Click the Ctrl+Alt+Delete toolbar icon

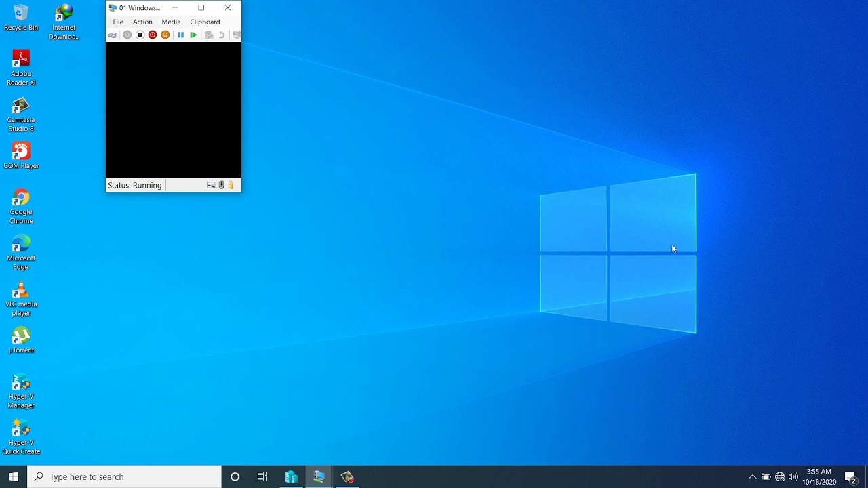pos(113,35)
